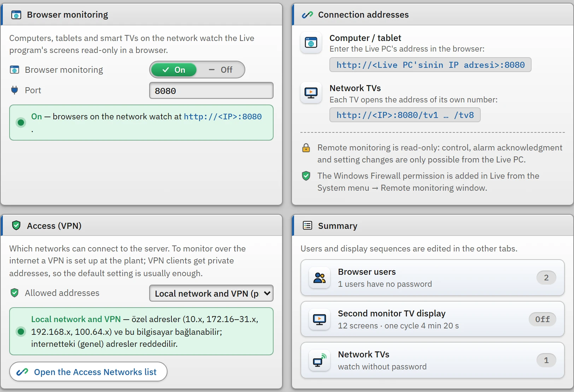Click the Computer / tablet browser icon

(x=311, y=43)
